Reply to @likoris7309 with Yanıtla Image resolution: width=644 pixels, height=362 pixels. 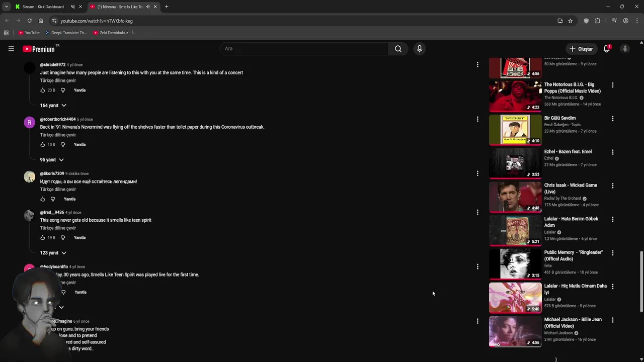69,199
